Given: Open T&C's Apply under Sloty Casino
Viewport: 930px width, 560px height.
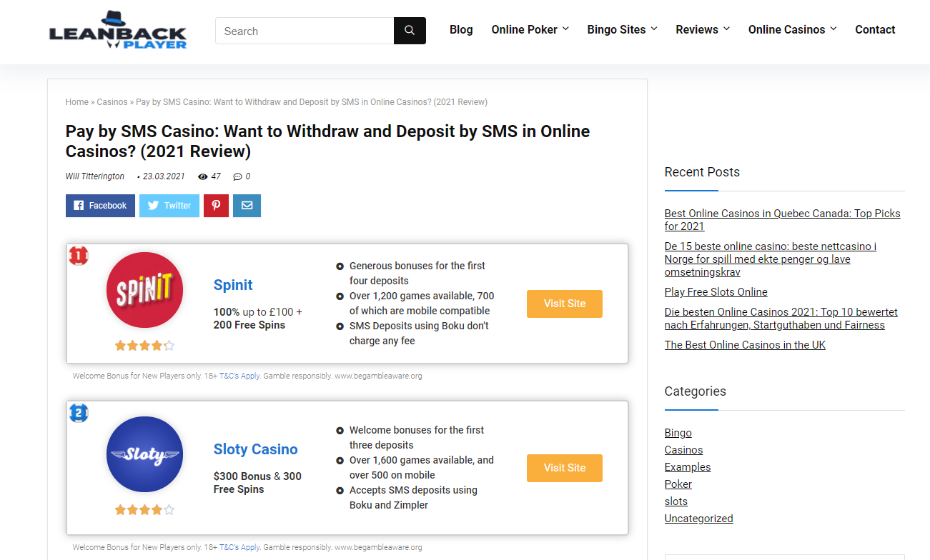Looking at the screenshot, I should 239,547.
